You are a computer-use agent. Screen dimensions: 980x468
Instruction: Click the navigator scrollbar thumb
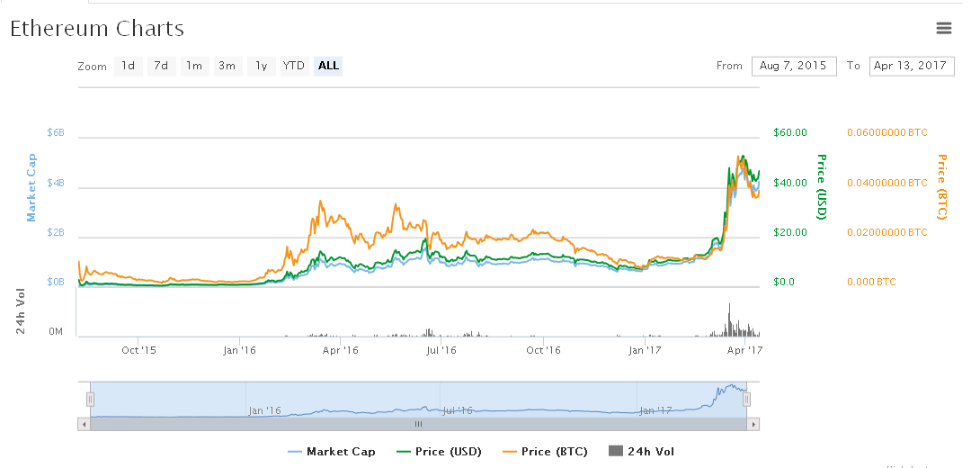tap(419, 424)
